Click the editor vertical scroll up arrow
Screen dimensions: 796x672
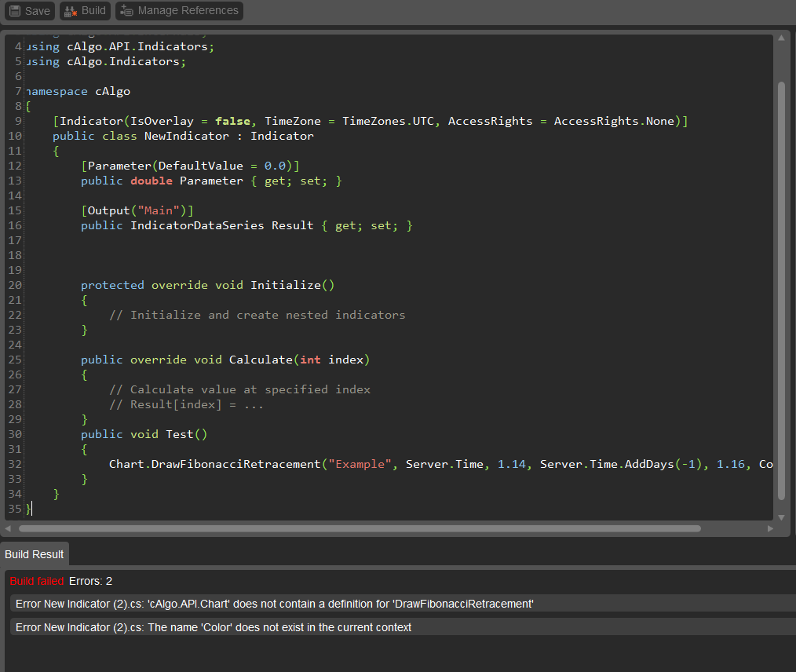click(x=781, y=38)
